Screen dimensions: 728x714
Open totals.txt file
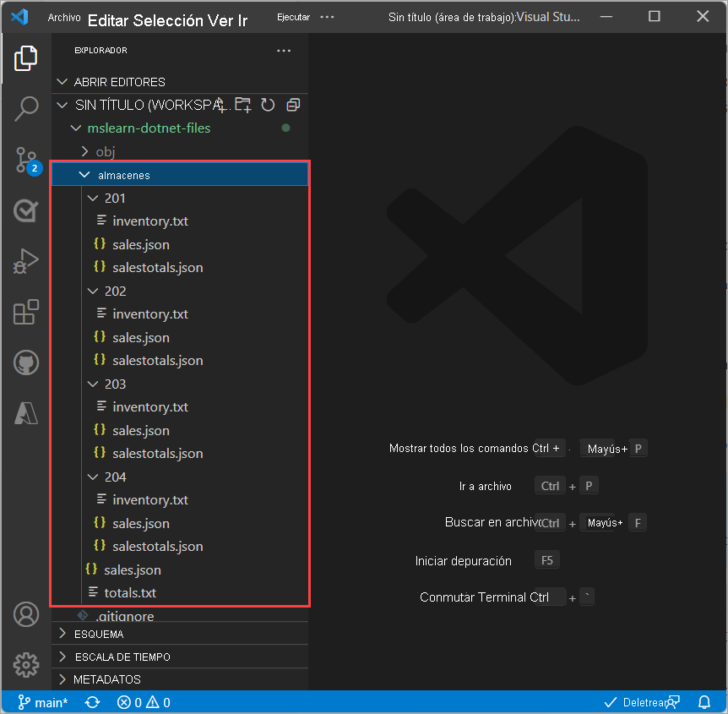129,592
